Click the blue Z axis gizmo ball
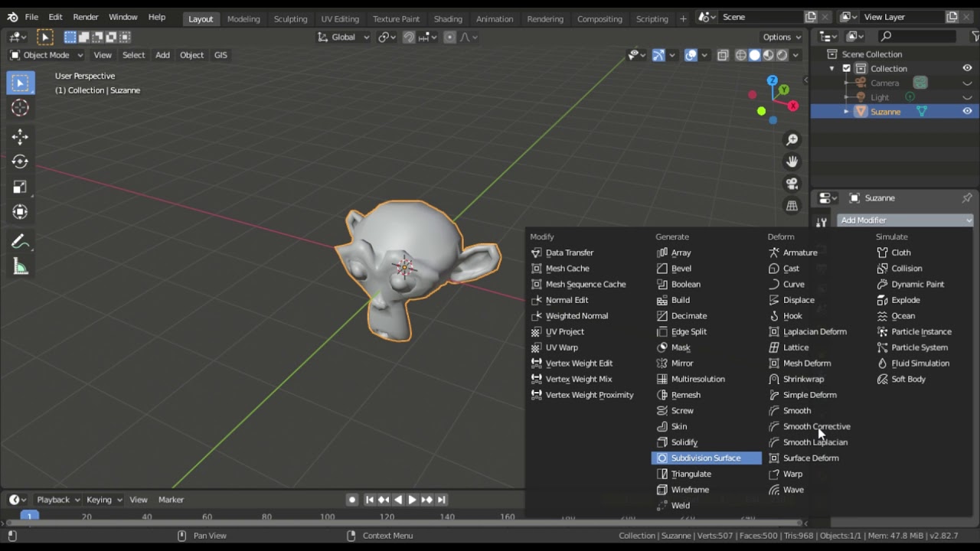The height and width of the screenshot is (551, 980). (773, 80)
